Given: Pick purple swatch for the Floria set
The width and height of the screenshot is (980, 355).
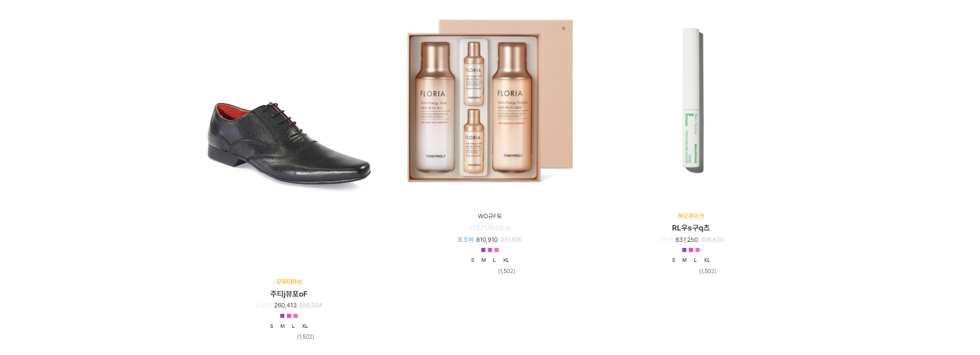Looking at the screenshot, I should 483,250.
